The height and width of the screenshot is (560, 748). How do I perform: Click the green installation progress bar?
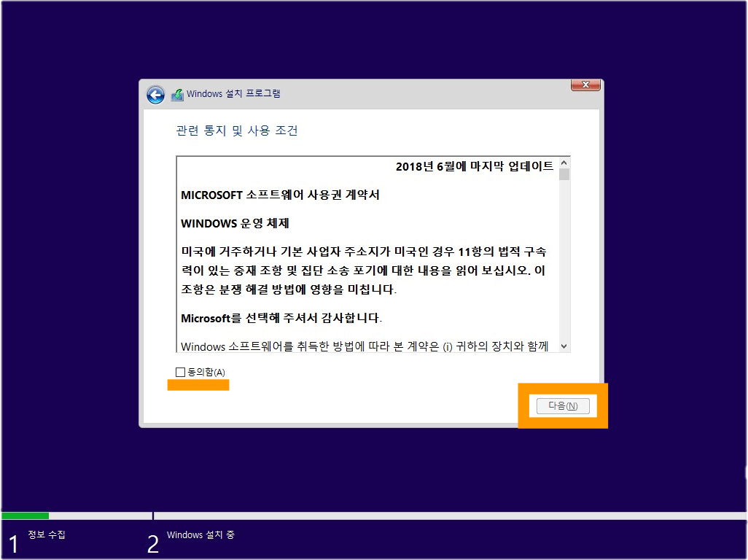(x=26, y=516)
